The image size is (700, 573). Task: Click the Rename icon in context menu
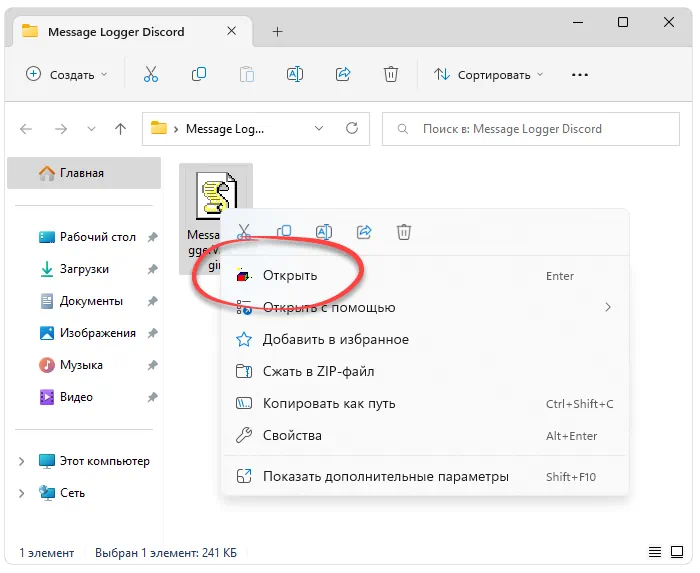tap(324, 232)
